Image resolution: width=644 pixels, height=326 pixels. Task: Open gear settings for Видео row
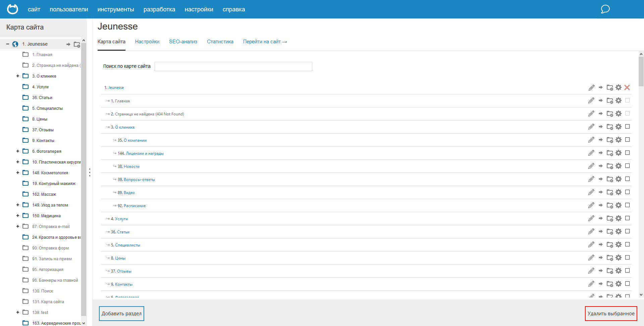(x=619, y=192)
